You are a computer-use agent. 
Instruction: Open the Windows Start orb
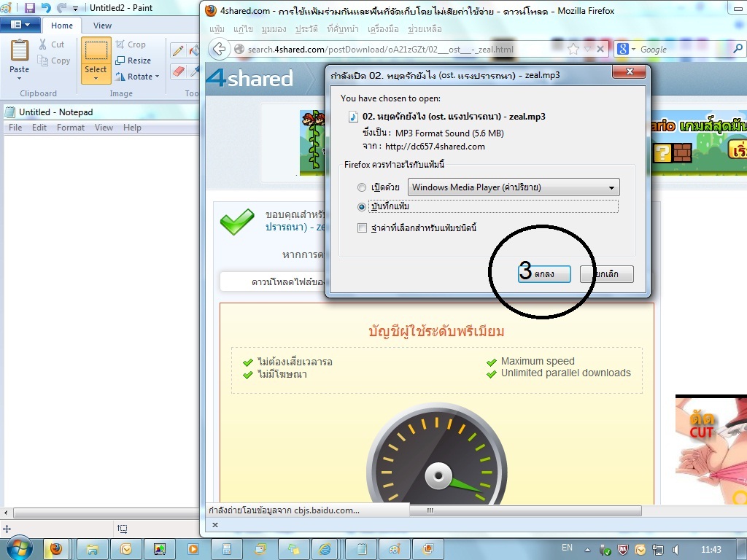(18, 549)
